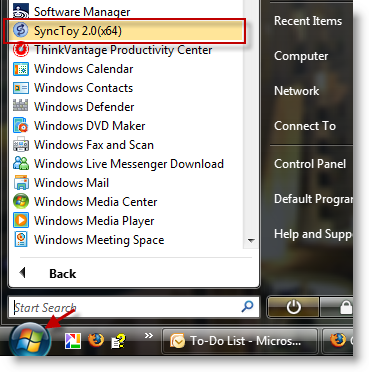The width and height of the screenshot is (369, 372).
Task: Open Windows Fax and Scan text
Action: coord(94,145)
